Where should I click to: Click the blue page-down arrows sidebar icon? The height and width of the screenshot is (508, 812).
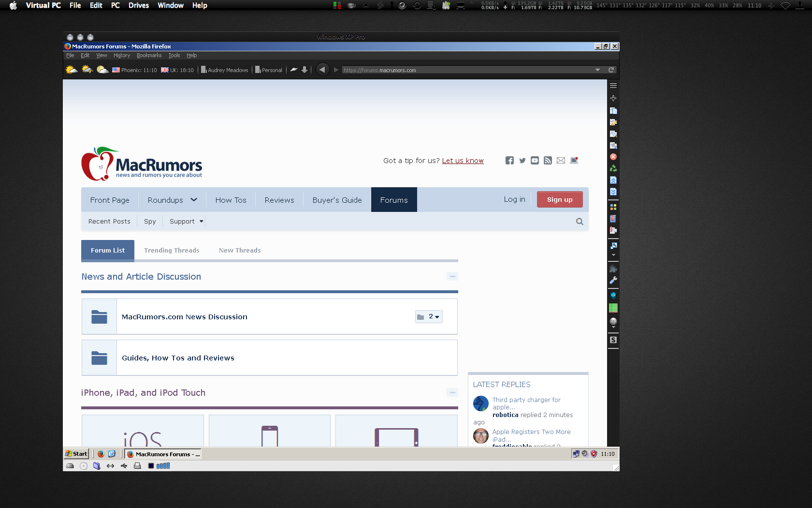[x=613, y=192]
